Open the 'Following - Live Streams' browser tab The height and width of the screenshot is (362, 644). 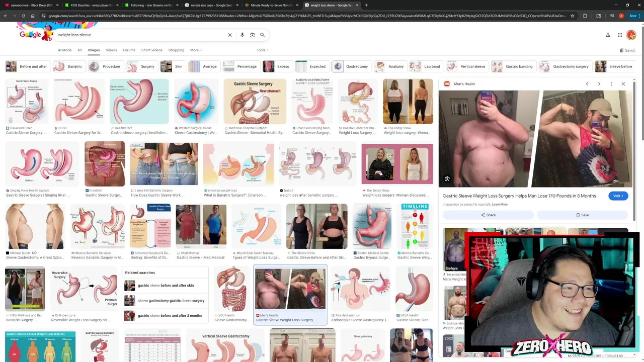151,5
